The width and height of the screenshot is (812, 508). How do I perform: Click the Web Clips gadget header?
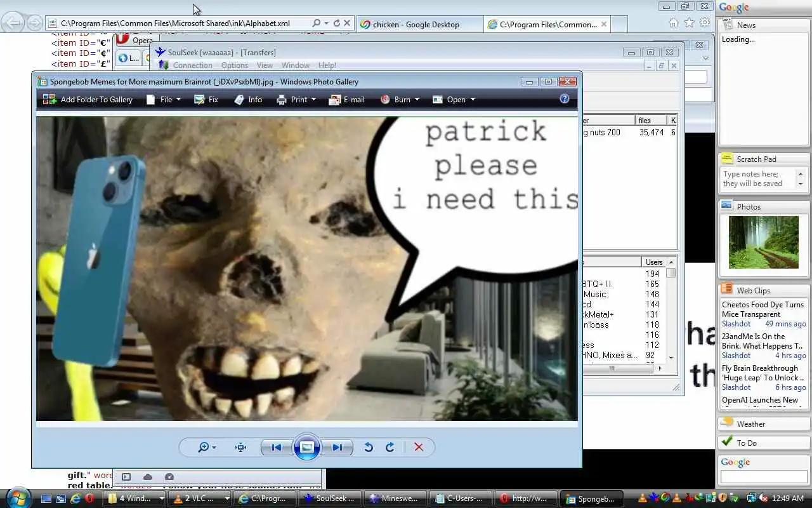[764, 290]
